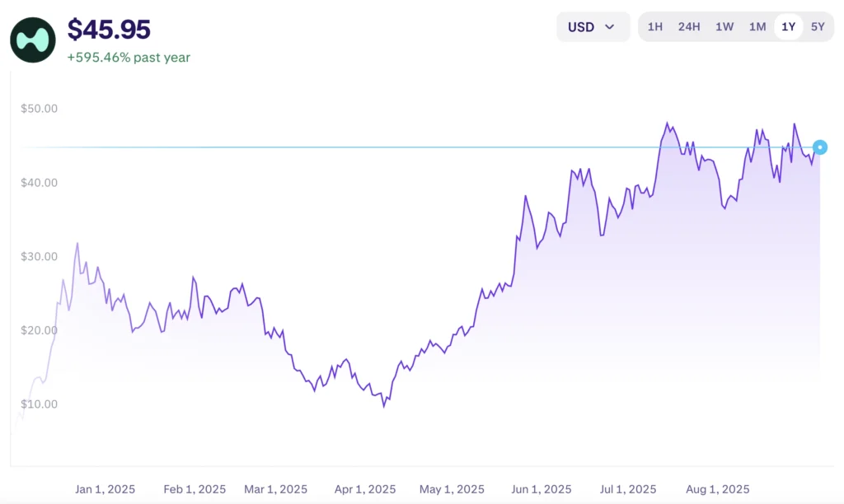The height and width of the screenshot is (504, 844).
Task: Click the chevron arrow beside USD
Action: [x=610, y=26]
